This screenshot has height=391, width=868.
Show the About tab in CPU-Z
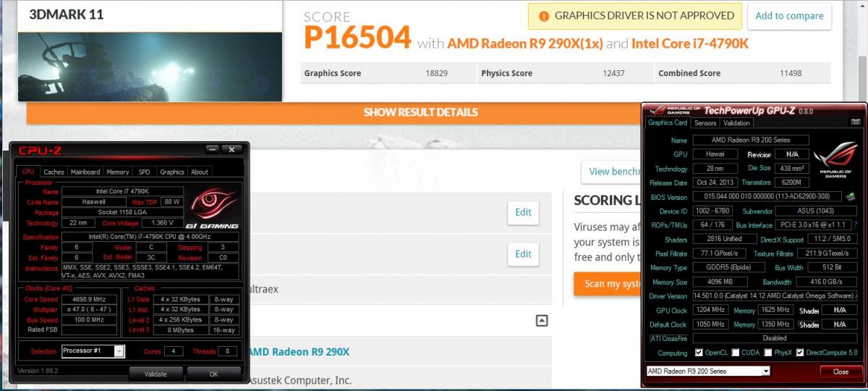200,172
